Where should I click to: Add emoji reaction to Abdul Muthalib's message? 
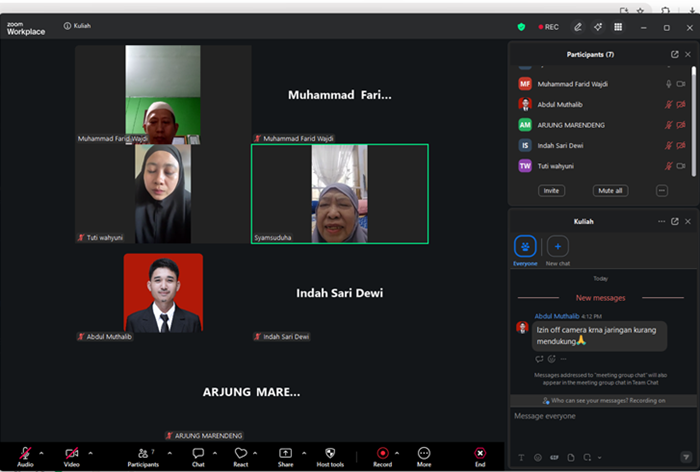(x=552, y=359)
